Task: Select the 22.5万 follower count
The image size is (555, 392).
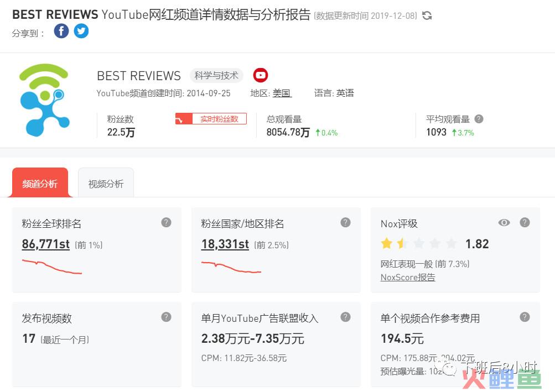Action: (121, 132)
